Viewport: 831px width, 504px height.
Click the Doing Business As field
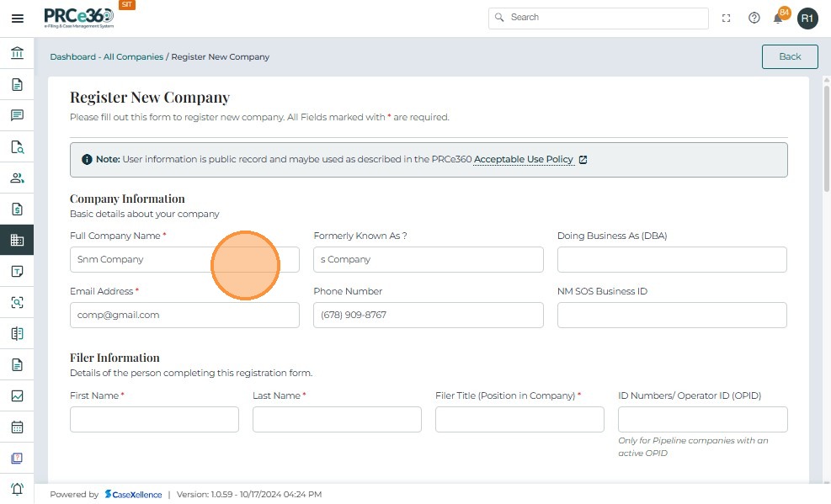pyautogui.click(x=672, y=259)
